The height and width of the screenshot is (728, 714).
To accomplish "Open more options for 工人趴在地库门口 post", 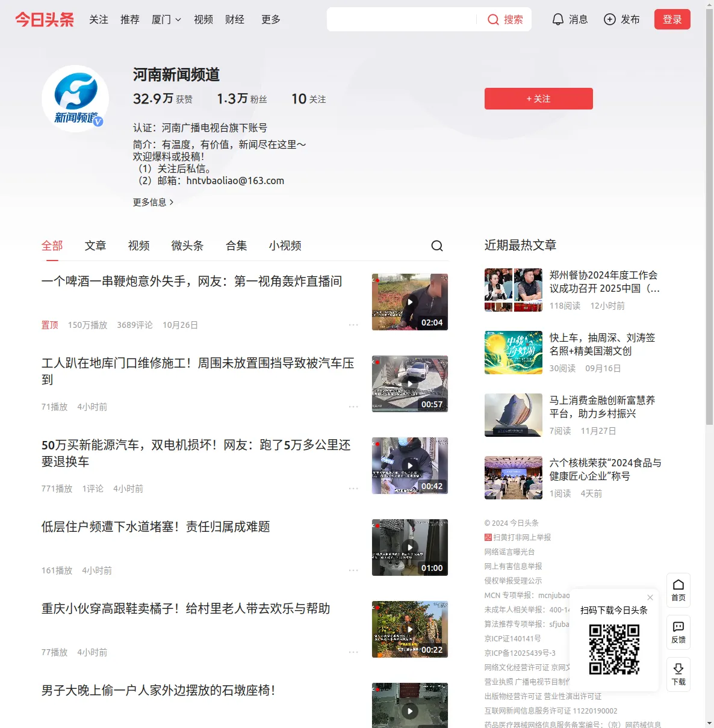I will (353, 407).
